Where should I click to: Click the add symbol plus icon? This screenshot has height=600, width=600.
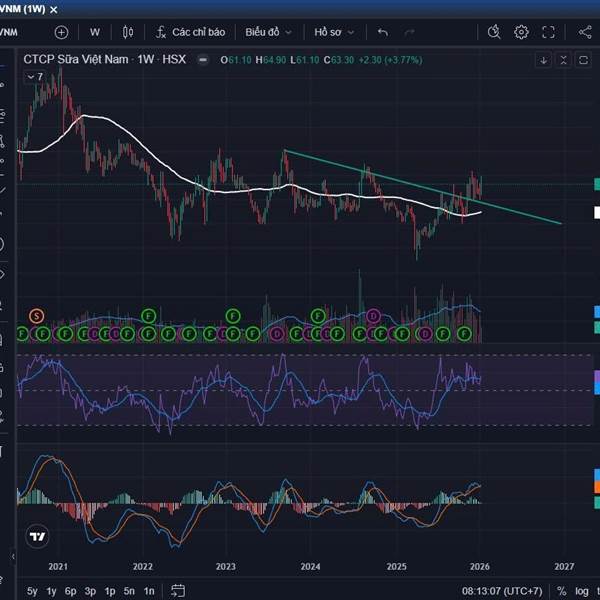(61, 32)
